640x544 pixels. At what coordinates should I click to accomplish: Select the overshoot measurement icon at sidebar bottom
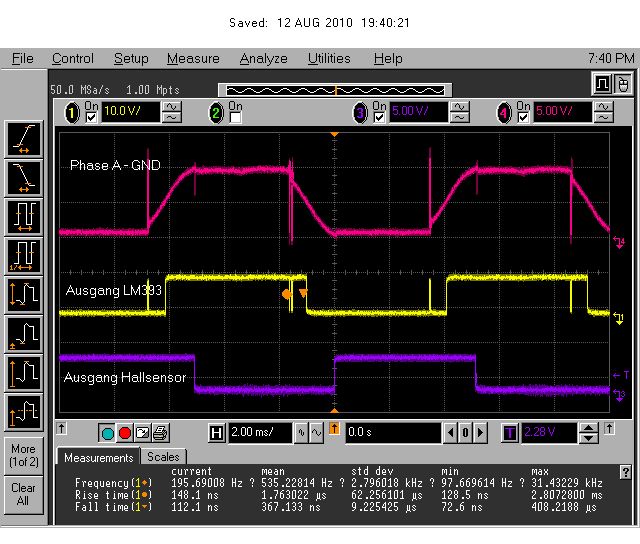[24, 412]
